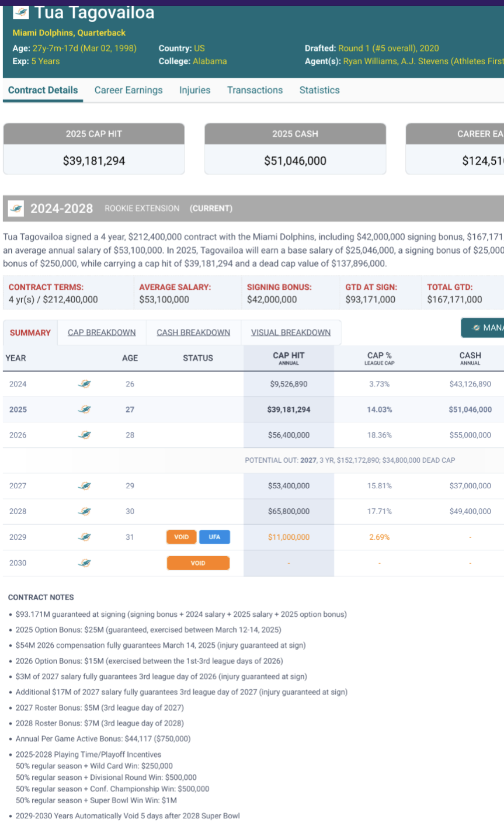Click the Alabama college link
The height and width of the screenshot is (826, 504).
[210, 61]
